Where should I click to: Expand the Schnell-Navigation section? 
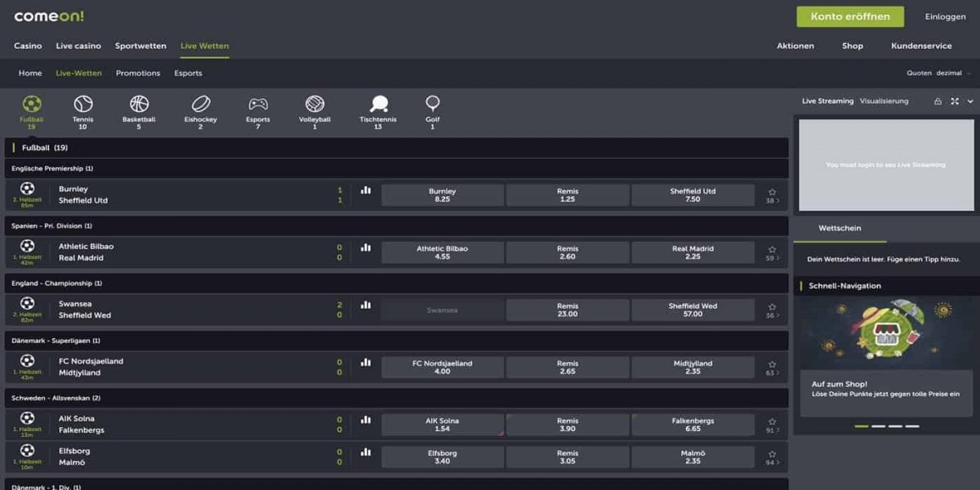pos(886,286)
